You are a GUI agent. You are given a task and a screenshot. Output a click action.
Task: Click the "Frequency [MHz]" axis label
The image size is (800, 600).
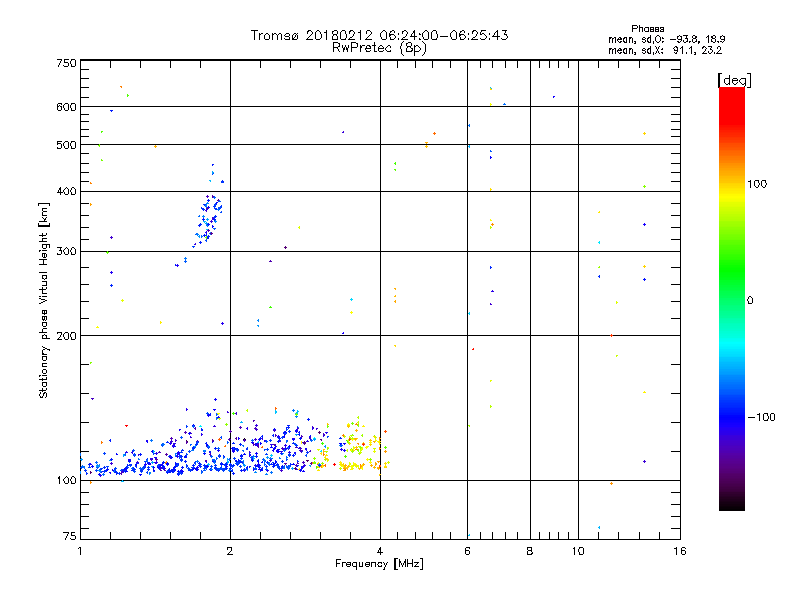pyautogui.click(x=379, y=564)
